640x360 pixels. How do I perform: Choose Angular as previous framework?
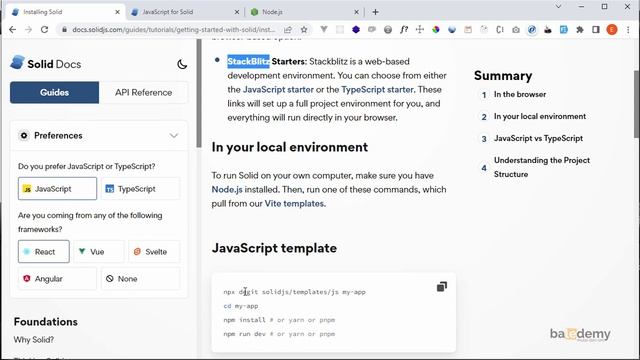(x=58, y=278)
